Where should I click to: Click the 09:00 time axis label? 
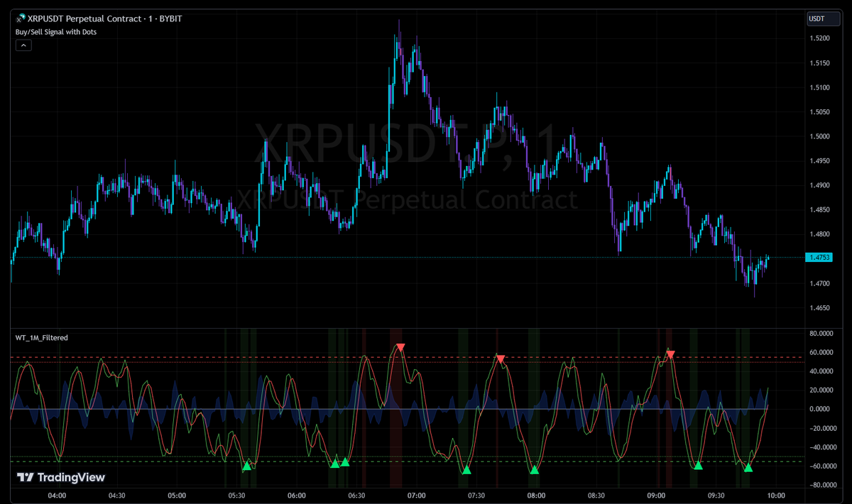click(656, 495)
